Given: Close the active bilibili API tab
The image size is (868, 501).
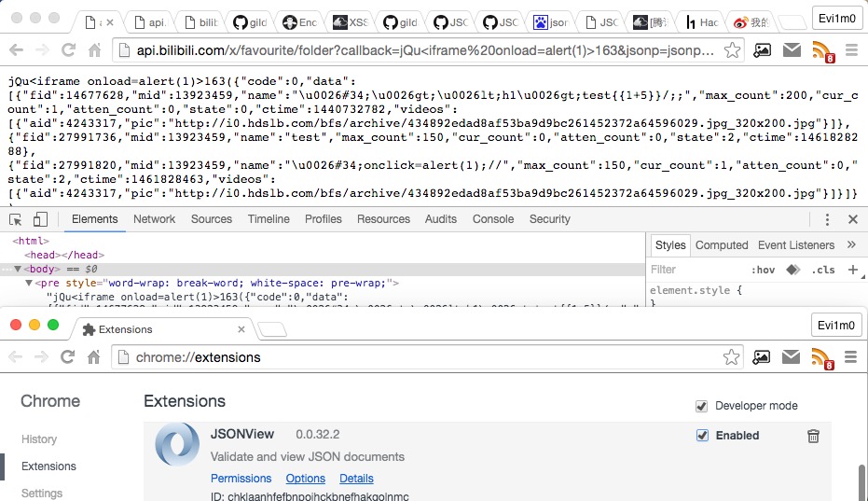Looking at the screenshot, I should click(x=110, y=22).
